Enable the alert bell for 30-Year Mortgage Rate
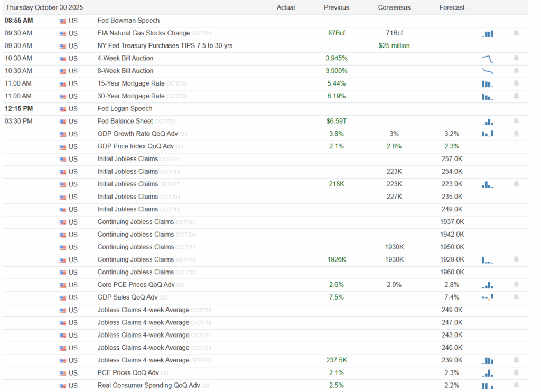Screen dimensions: 541x392 [x=516, y=96]
